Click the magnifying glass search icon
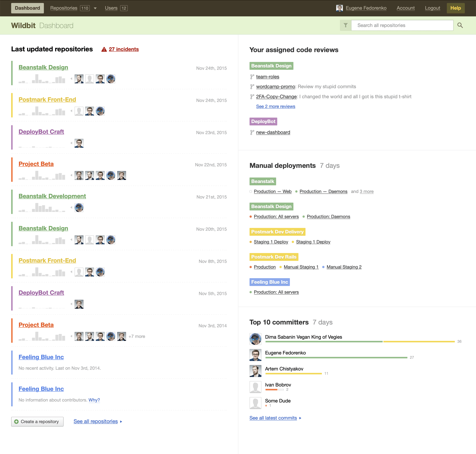The image size is (476, 454). pos(460,25)
